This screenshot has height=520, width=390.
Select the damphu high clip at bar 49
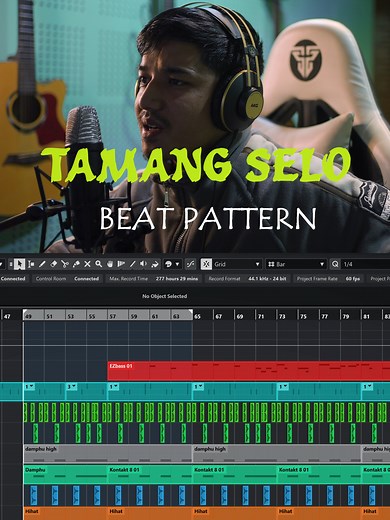tap(108, 454)
